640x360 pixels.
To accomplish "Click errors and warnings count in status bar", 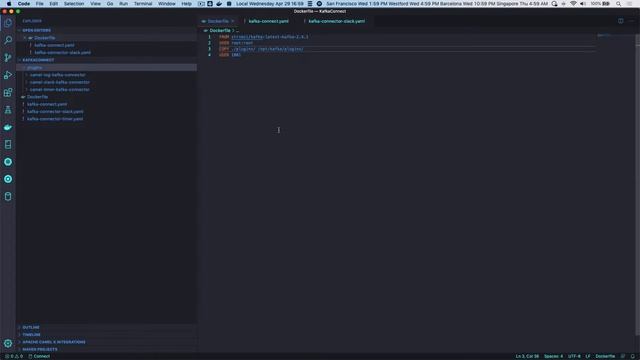I will (13, 356).
